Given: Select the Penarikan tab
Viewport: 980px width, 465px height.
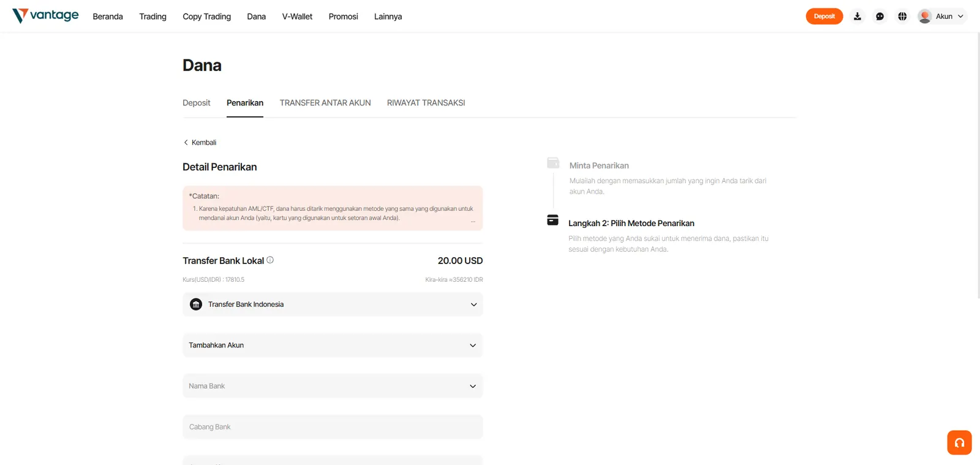Looking at the screenshot, I should tap(245, 103).
